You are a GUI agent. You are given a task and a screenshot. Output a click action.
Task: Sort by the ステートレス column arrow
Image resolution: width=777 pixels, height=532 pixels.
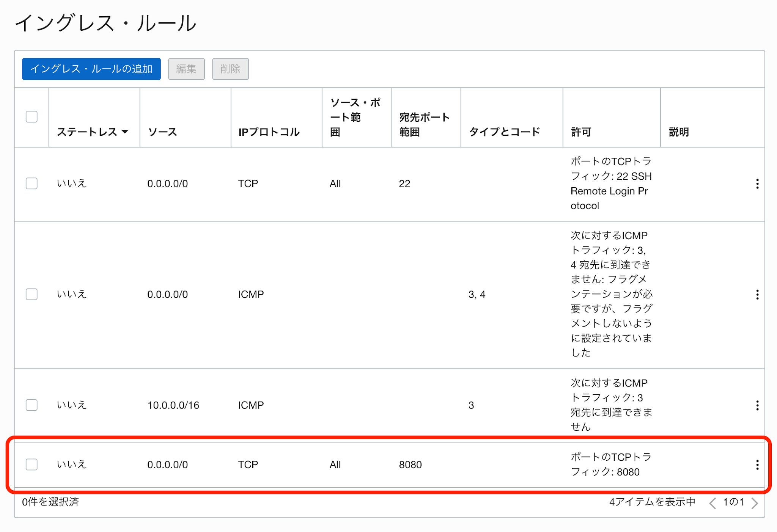tap(125, 132)
